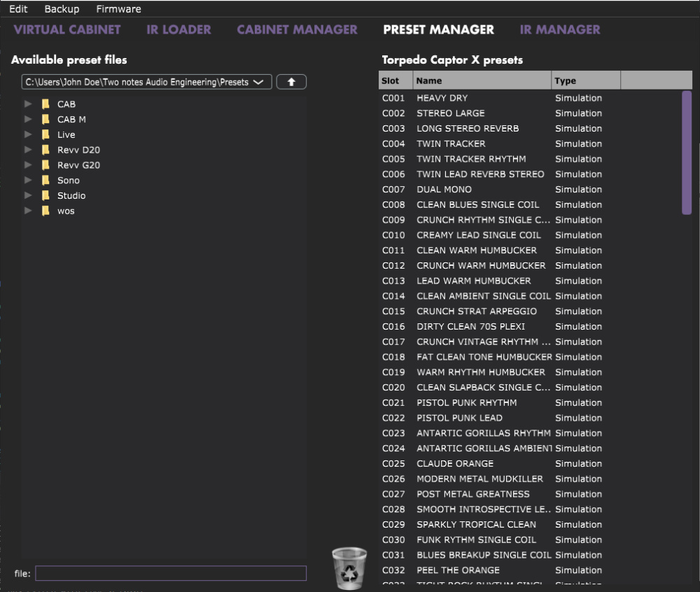Click the preset list vertical scrollbar
The image size is (700, 592).
coord(687,152)
